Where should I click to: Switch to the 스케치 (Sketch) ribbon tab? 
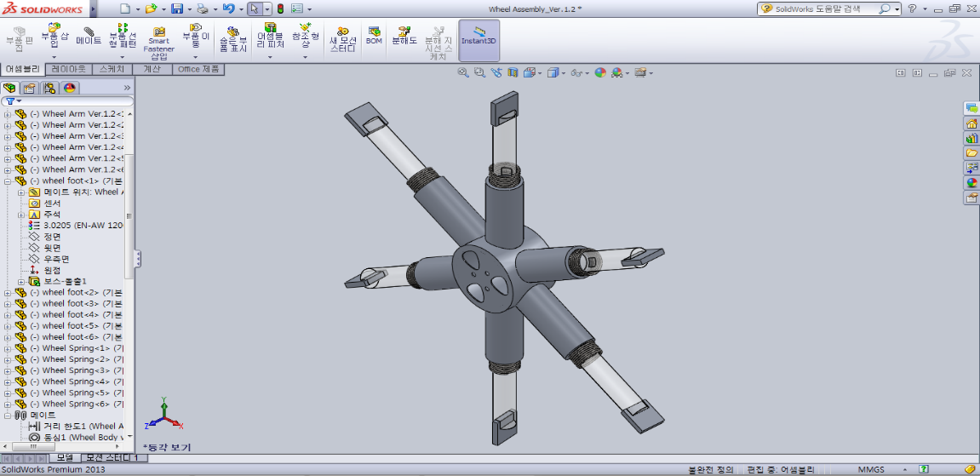coord(112,69)
